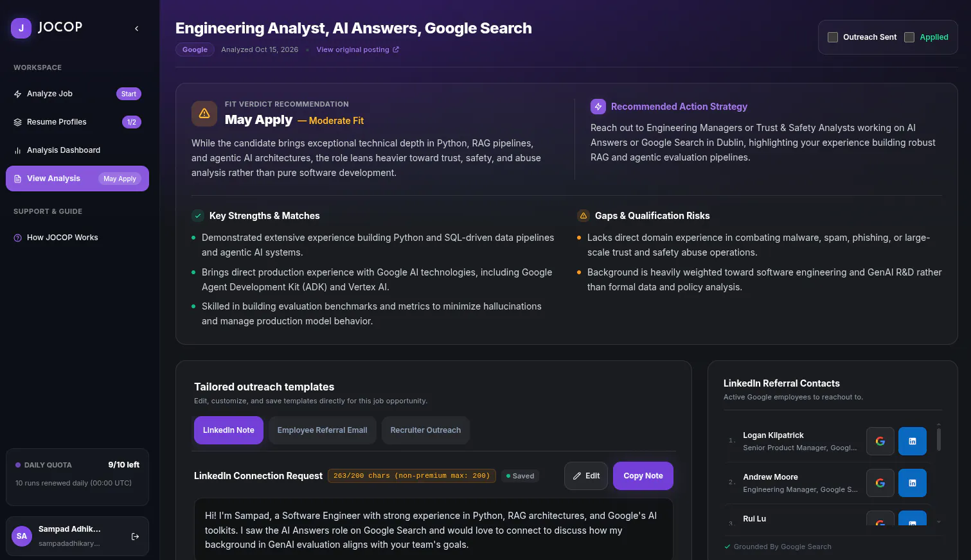Open View original posting link
Viewport: 971px width, 560px height.
(x=357, y=49)
